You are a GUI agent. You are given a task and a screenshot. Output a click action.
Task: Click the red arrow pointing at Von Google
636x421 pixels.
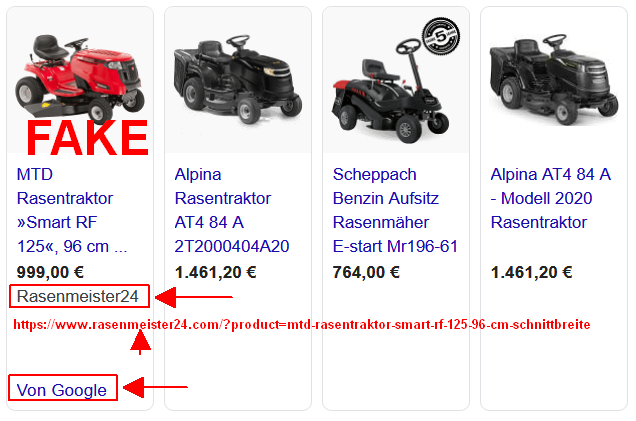click(x=155, y=387)
